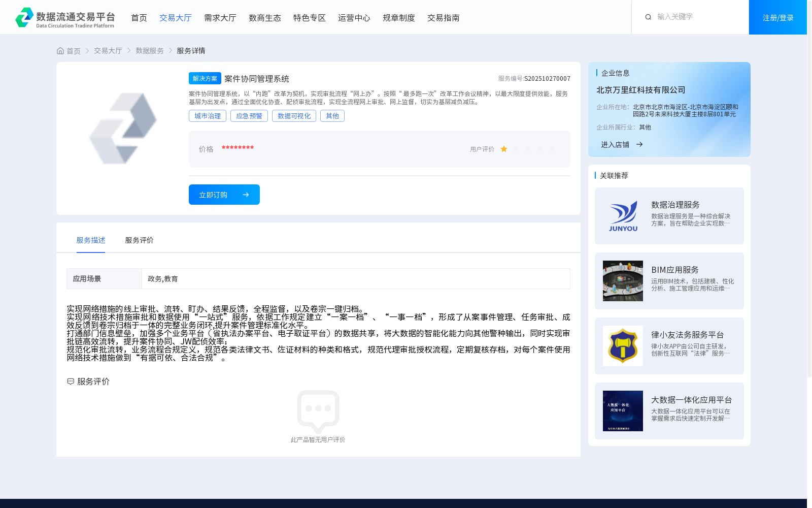Screen dimensions: 812x508
Task: Click the 政务,教育 cell
Action: 356,278
